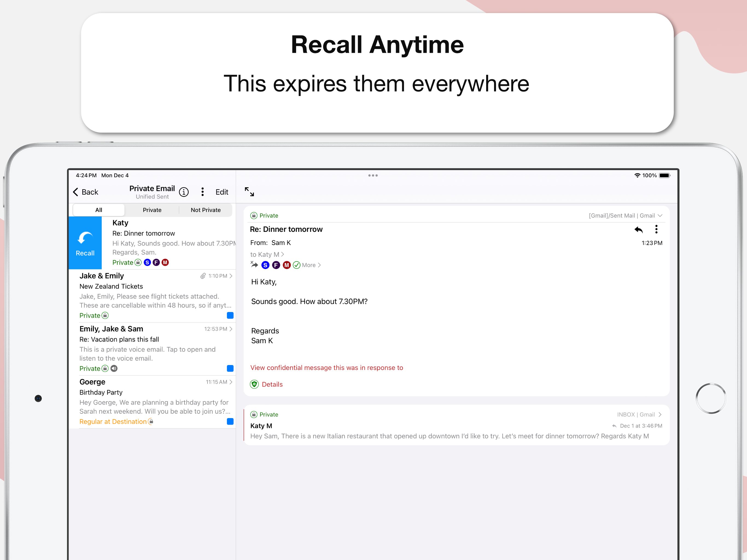Click the Private lock icon atop the open message
The width and height of the screenshot is (747, 560).
click(254, 215)
